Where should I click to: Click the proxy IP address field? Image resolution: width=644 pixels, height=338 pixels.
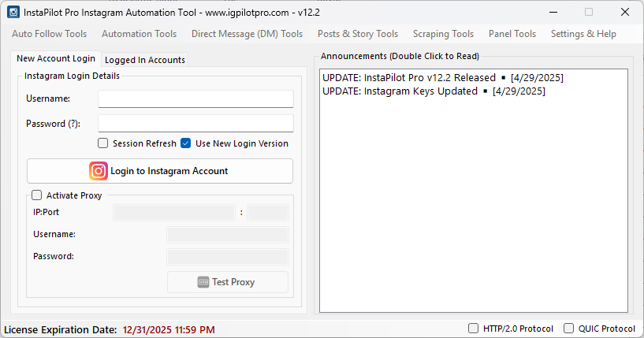click(x=174, y=213)
